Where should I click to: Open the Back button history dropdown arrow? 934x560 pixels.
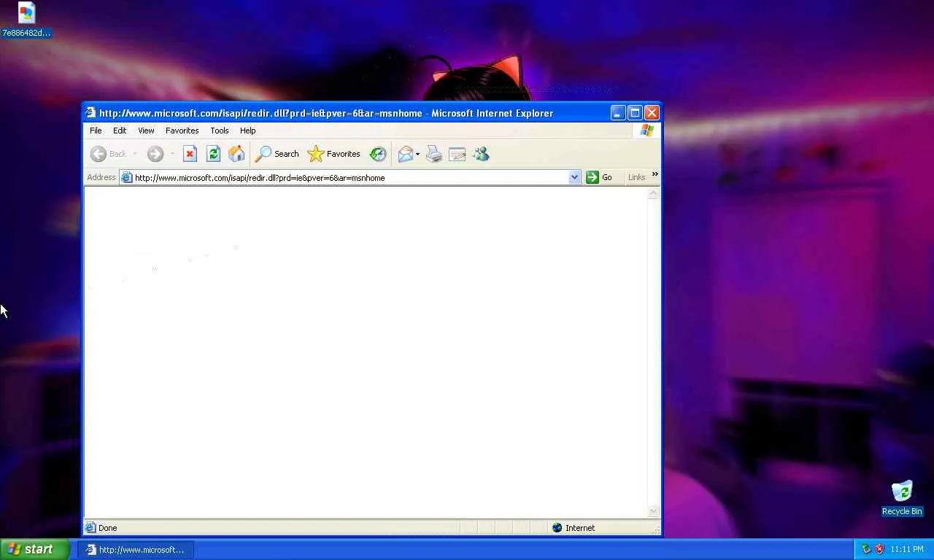click(135, 154)
